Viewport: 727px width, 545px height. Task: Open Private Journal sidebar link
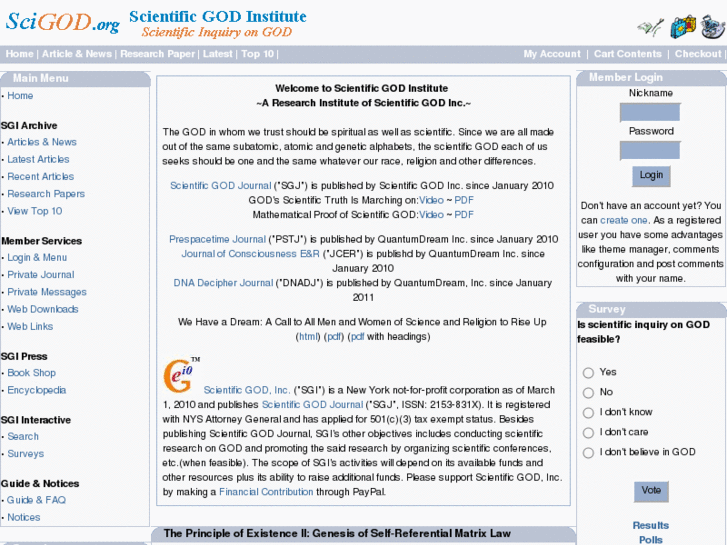tap(41, 275)
